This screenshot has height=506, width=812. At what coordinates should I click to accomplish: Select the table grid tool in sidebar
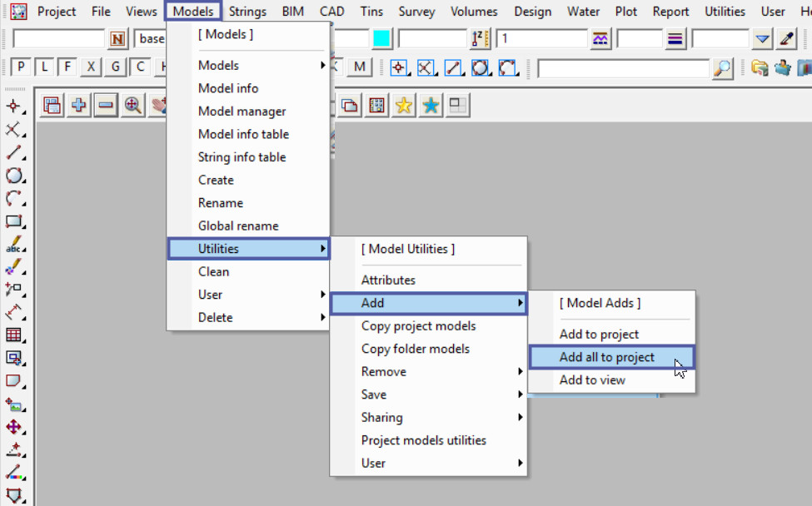click(14, 335)
